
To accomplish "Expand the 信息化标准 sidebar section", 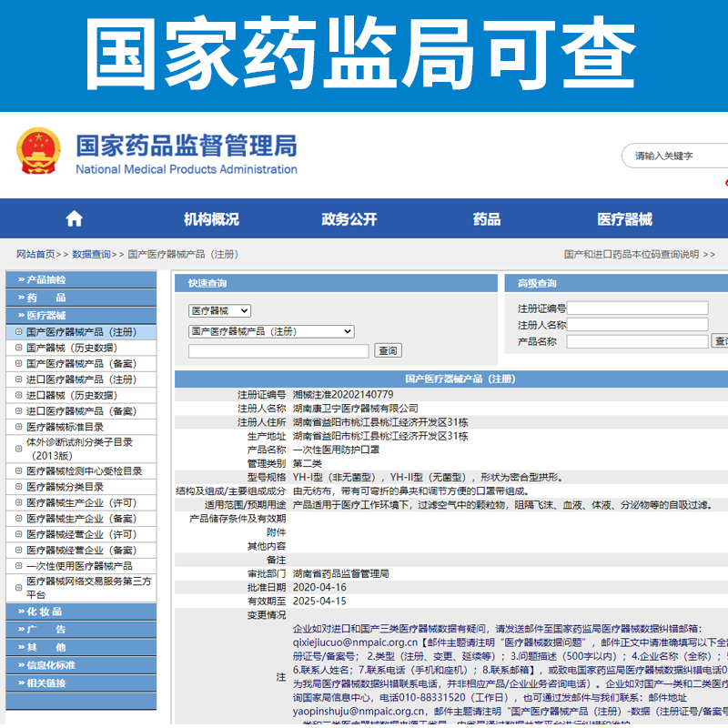I will coord(81,665).
